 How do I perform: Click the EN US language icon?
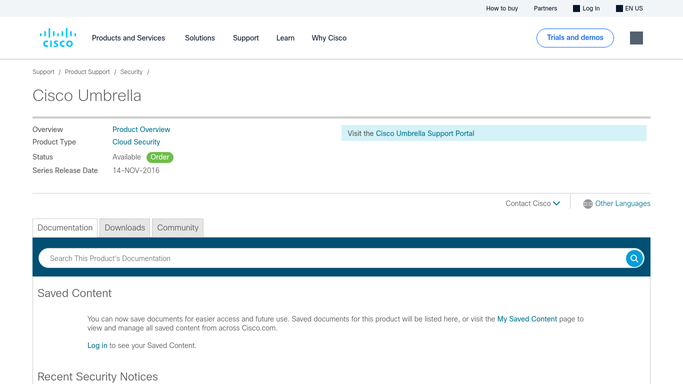619,8
